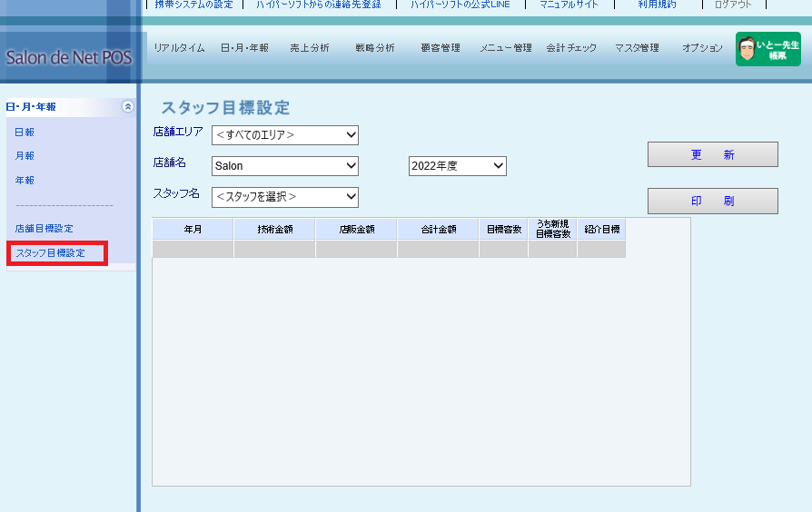Collapse the 日・月・年報 sidebar section
This screenshot has height=512, width=812.
(128, 107)
